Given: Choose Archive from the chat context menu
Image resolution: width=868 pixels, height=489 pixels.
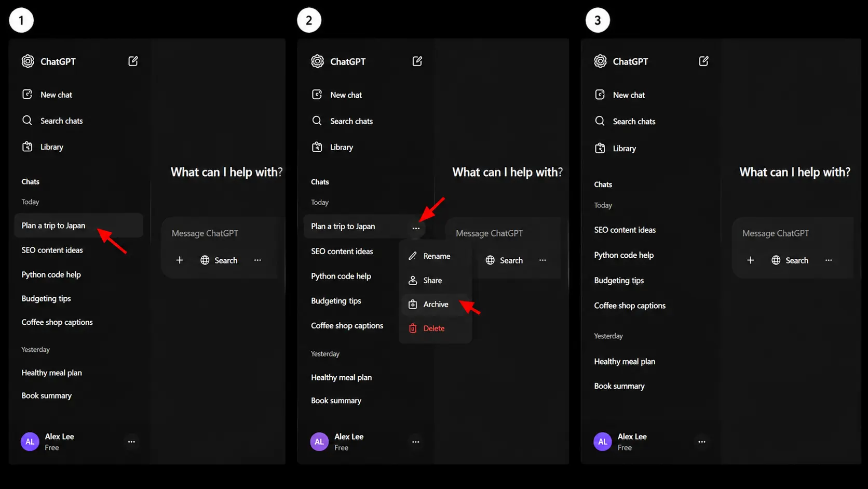Looking at the screenshot, I should click(x=435, y=304).
